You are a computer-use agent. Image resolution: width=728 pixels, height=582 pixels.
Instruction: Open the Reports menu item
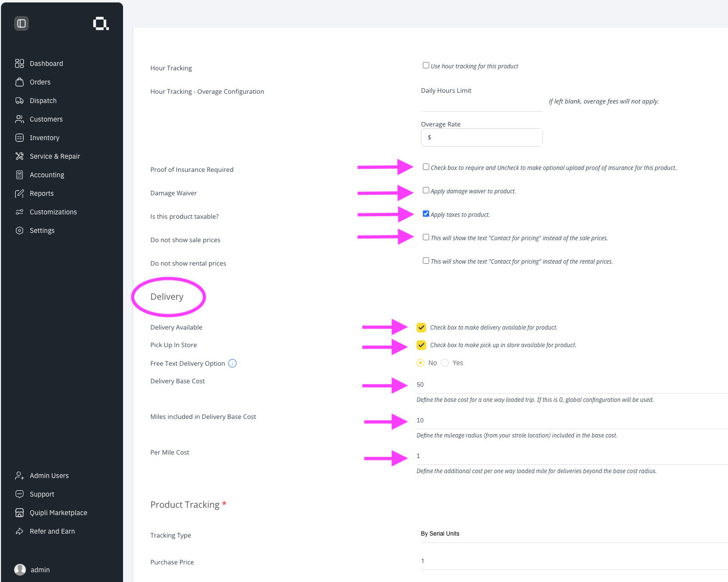42,193
